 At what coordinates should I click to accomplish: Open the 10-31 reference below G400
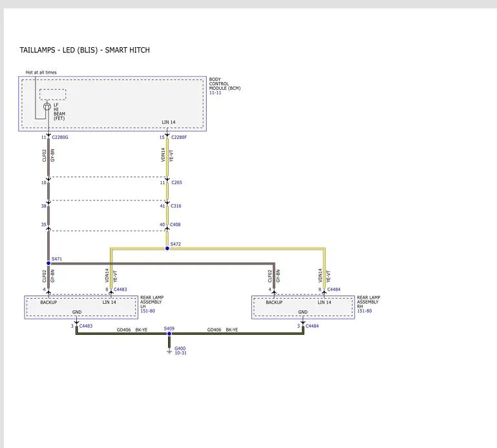click(x=180, y=353)
